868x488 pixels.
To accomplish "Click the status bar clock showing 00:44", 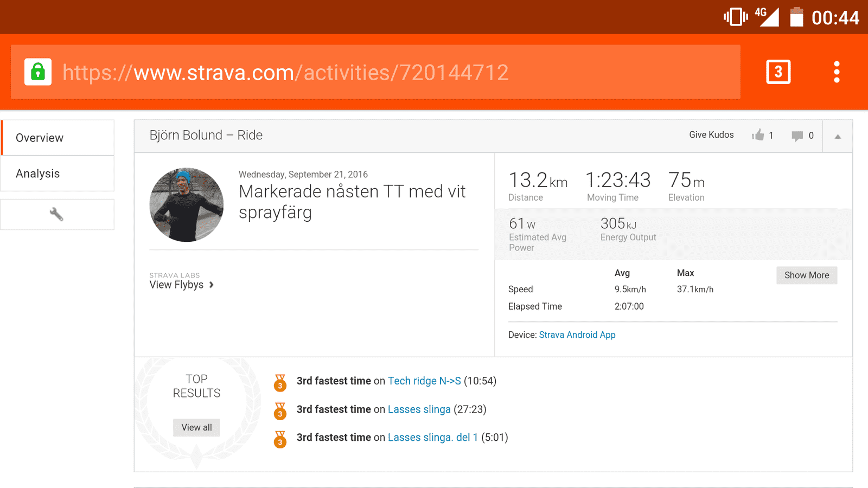I will (x=835, y=18).
